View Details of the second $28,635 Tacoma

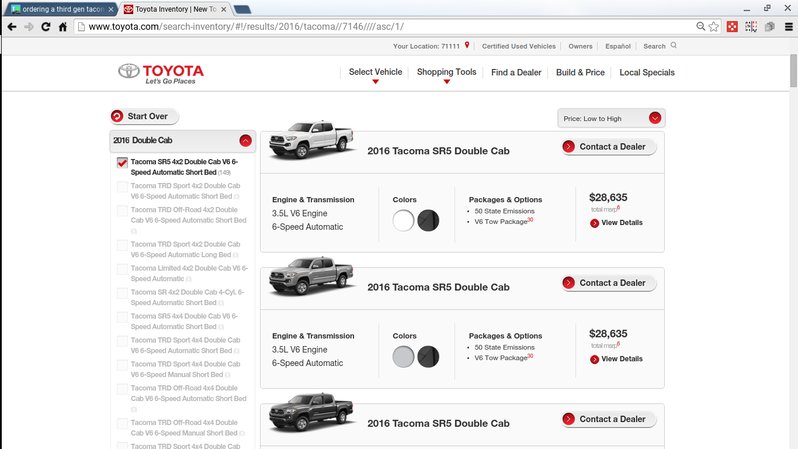pos(616,359)
